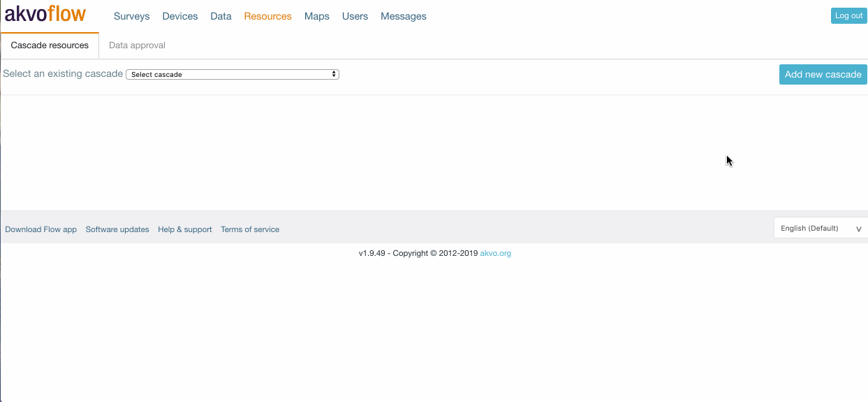Open the Messages section
The height and width of the screenshot is (402, 868).
(x=404, y=16)
